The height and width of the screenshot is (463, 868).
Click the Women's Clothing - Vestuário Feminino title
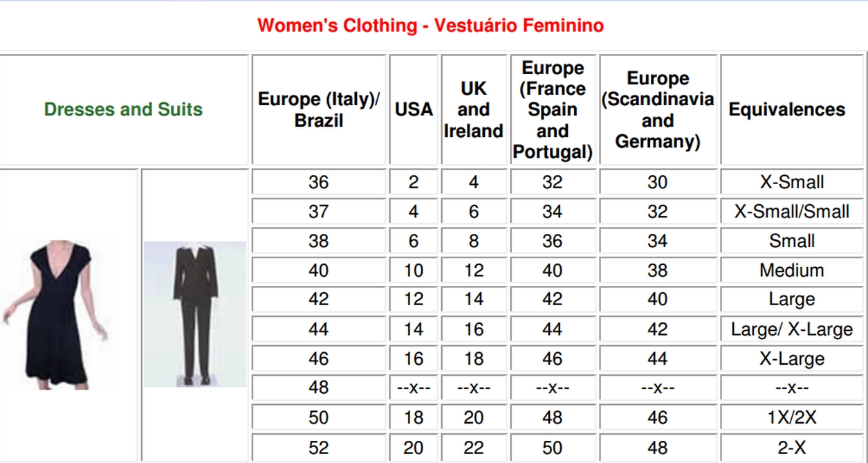(430, 26)
